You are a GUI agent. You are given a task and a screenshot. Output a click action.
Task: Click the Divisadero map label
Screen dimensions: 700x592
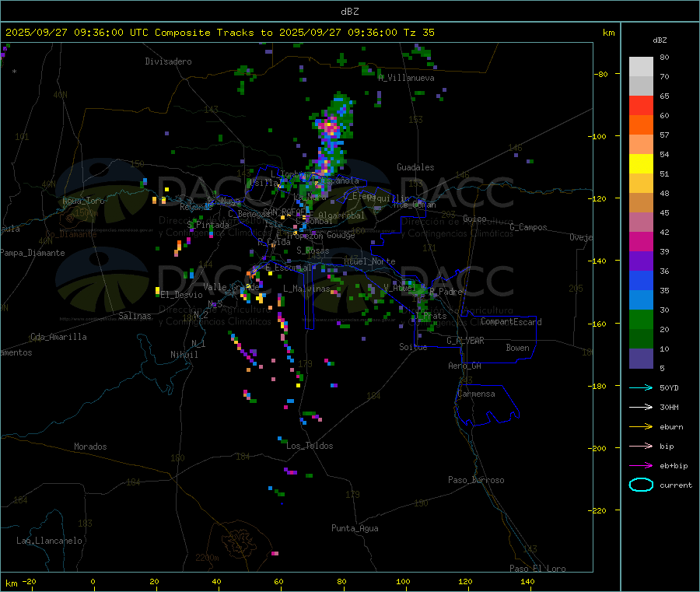point(168,61)
